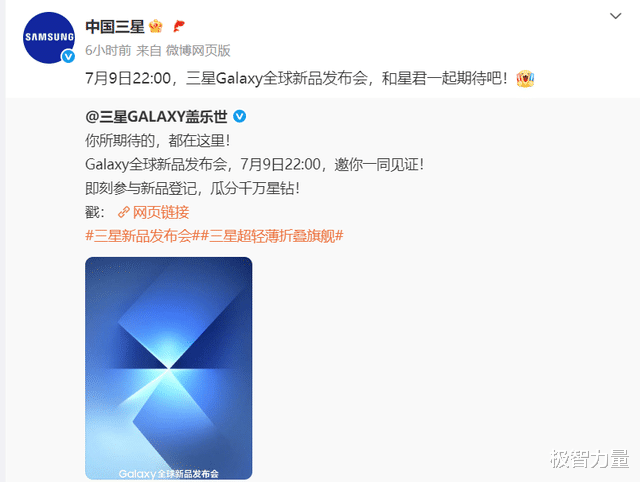Click verified badge next to 三星GALAXY盖乐世
Image resolution: width=640 pixels, height=482 pixels.
click(240, 117)
